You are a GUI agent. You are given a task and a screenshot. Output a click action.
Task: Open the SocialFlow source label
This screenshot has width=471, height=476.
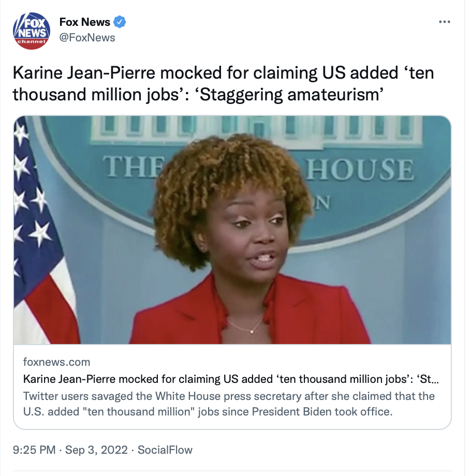pyautogui.click(x=165, y=450)
